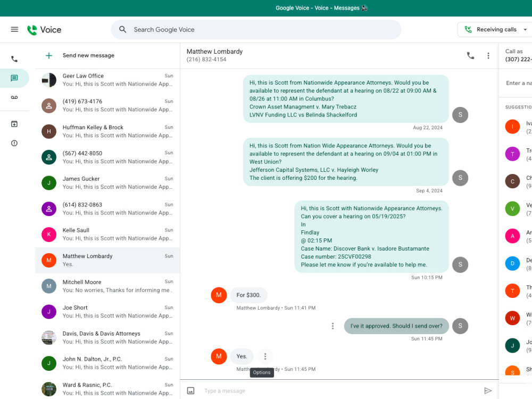Select suggested contact with pink A avatar
Screen dimensions: 532x399
pyautogui.click(x=512, y=236)
